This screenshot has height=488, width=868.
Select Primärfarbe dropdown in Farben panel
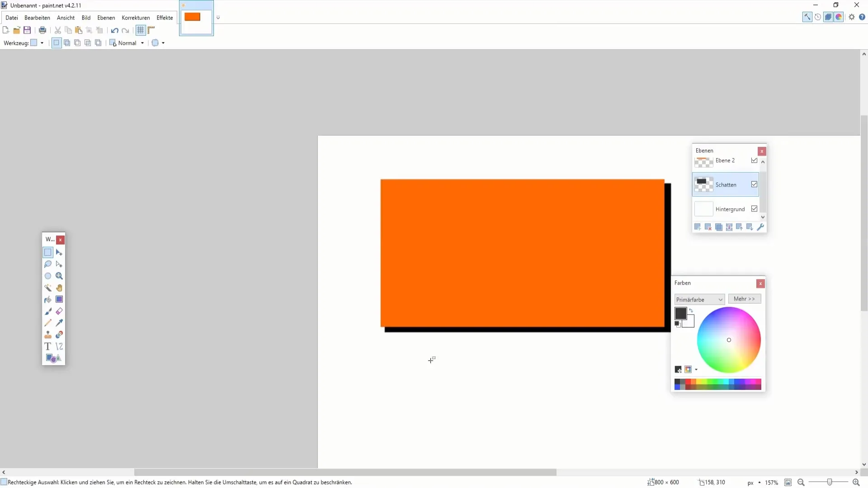point(699,299)
